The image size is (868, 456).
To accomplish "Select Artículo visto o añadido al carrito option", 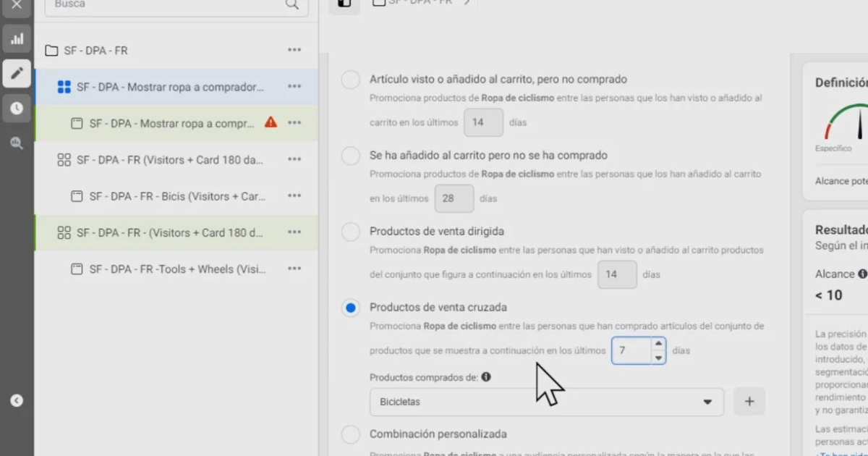I will pyautogui.click(x=351, y=80).
